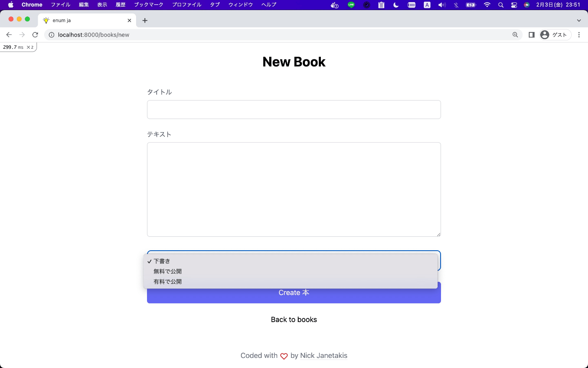Open a new tab with plus icon
The image size is (588, 368).
tap(145, 20)
